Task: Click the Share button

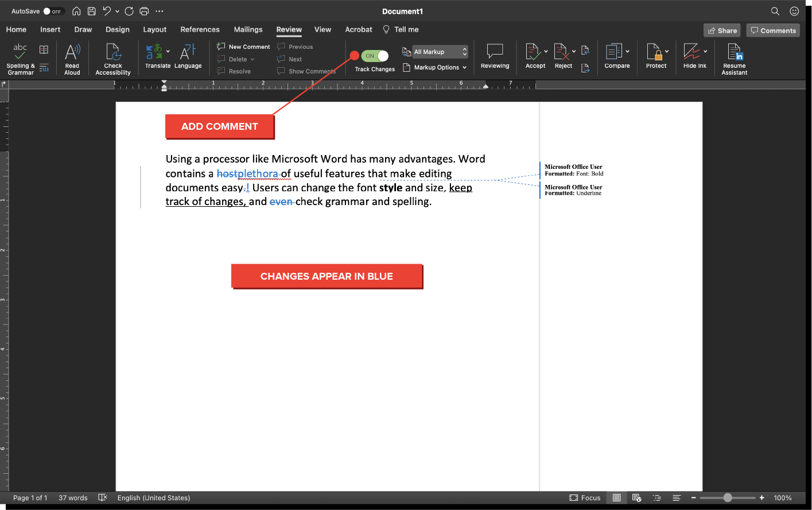Action: pyautogui.click(x=722, y=30)
